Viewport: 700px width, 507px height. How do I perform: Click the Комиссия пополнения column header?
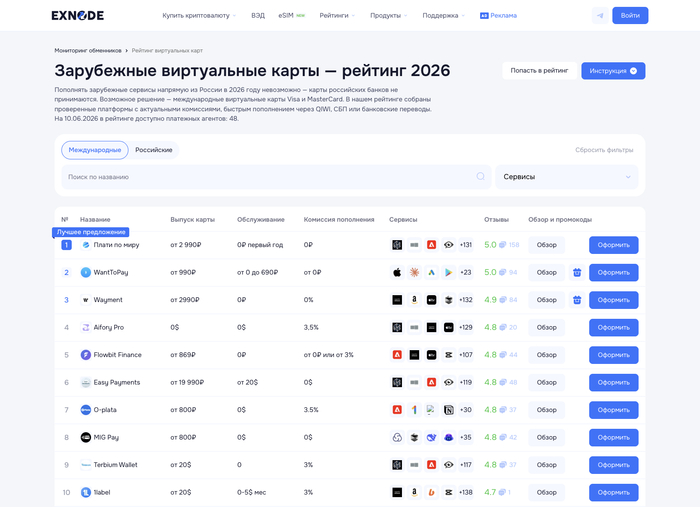tap(339, 220)
